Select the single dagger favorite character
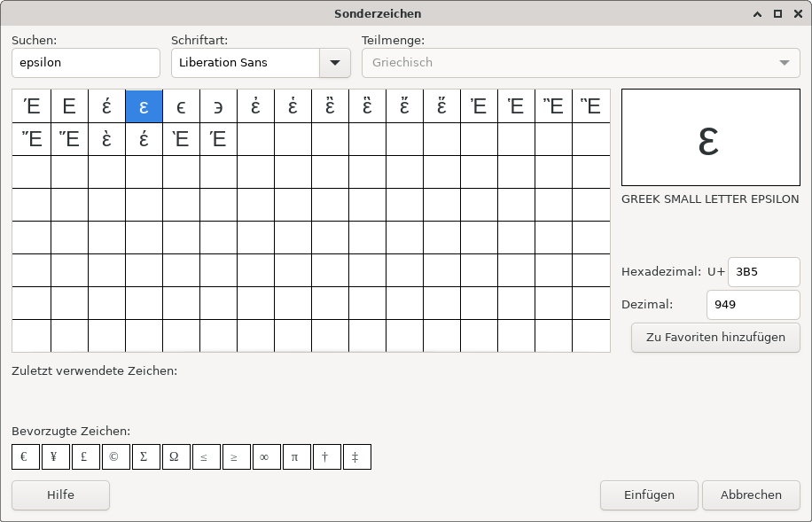Screen dimensions: 812x522 point(327,456)
